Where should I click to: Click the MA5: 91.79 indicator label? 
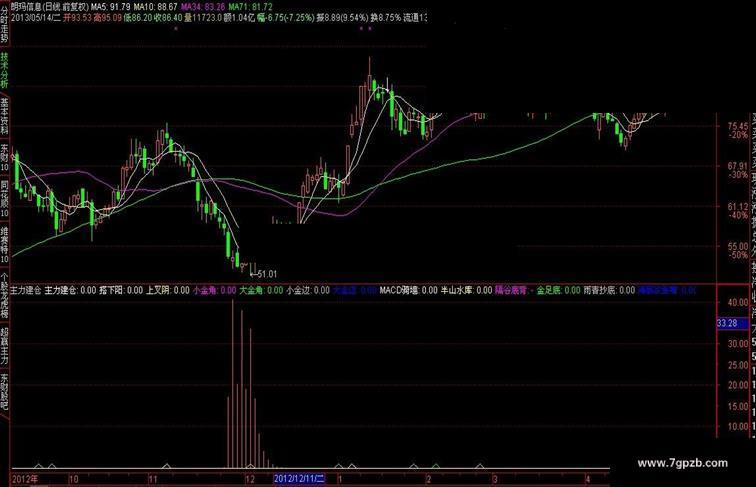pyautogui.click(x=111, y=7)
